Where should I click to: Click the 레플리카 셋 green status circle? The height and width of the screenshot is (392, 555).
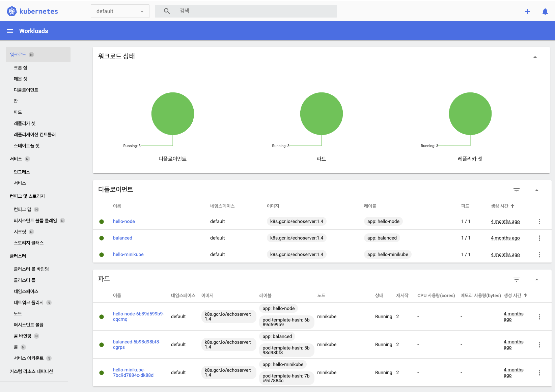[470, 114]
